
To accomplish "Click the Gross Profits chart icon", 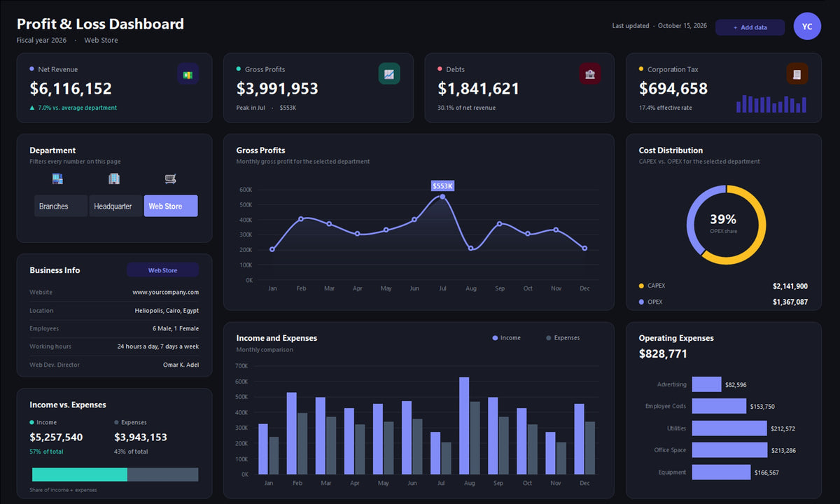I will [389, 73].
